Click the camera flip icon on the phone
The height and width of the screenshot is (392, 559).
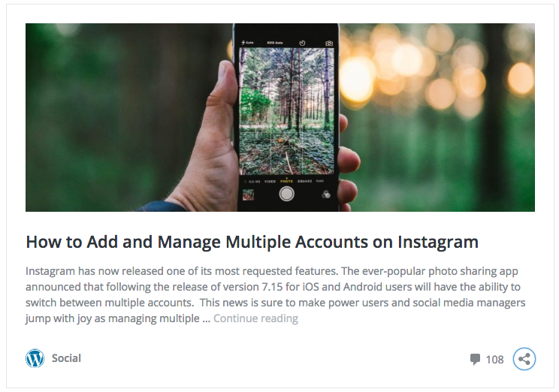tap(329, 43)
